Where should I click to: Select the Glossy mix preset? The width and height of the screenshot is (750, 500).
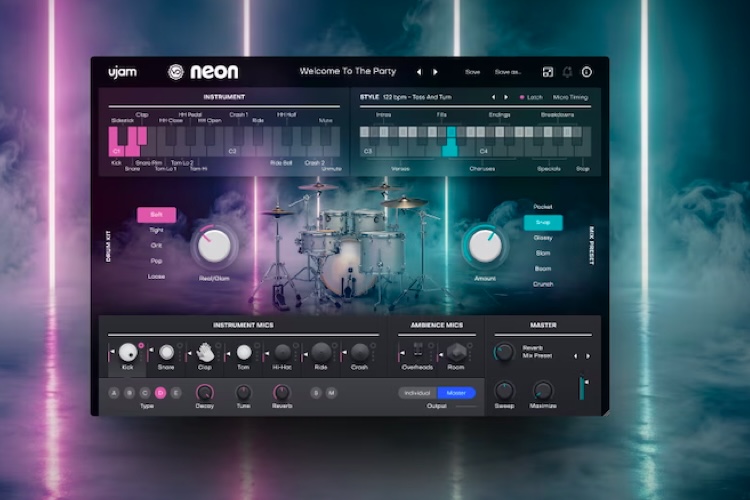[543, 238]
